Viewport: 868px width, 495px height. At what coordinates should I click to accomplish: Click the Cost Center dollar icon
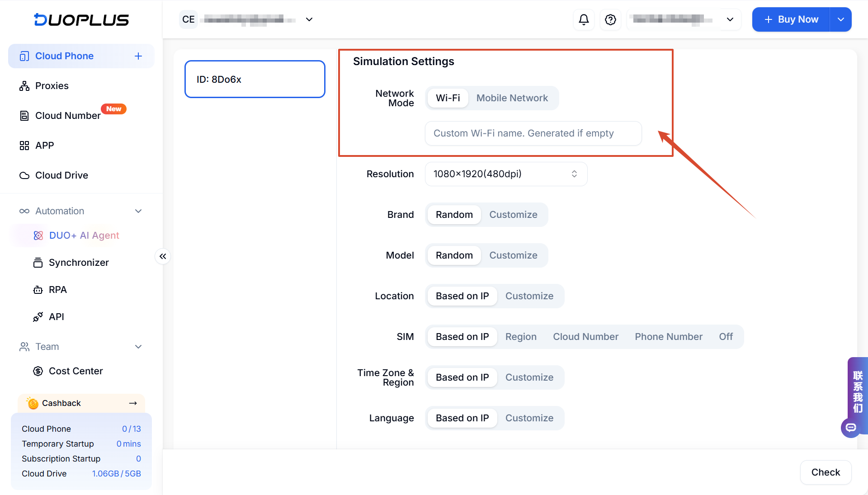pos(38,371)
